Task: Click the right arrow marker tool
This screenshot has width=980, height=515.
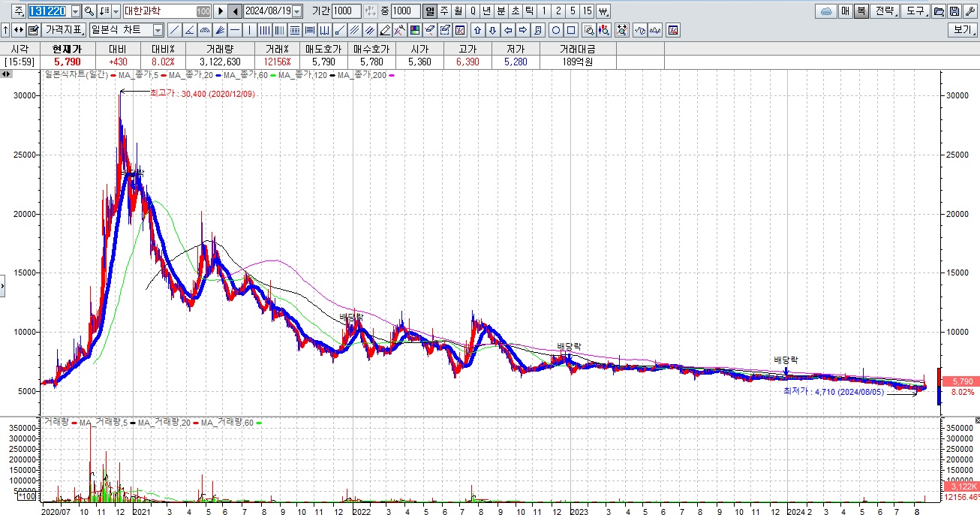Action: pos(523,30)
